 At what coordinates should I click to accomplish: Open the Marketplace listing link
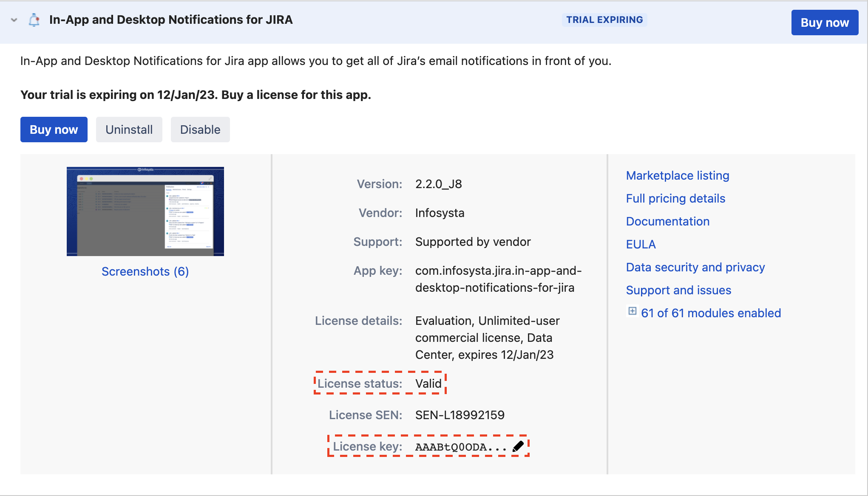[678, 175]
